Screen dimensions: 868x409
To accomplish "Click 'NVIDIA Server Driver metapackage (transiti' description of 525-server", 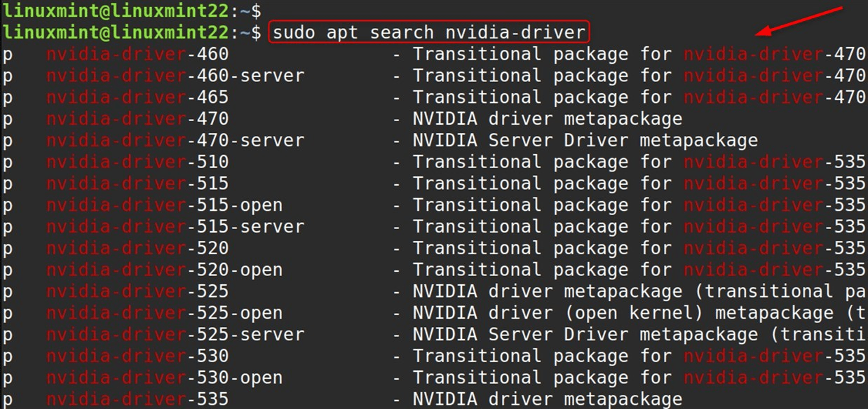I will [639, 335].
